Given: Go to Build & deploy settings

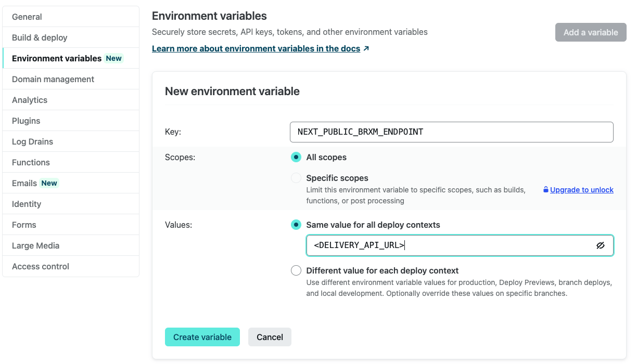Looking at the screenshot, I should point(40,37).
